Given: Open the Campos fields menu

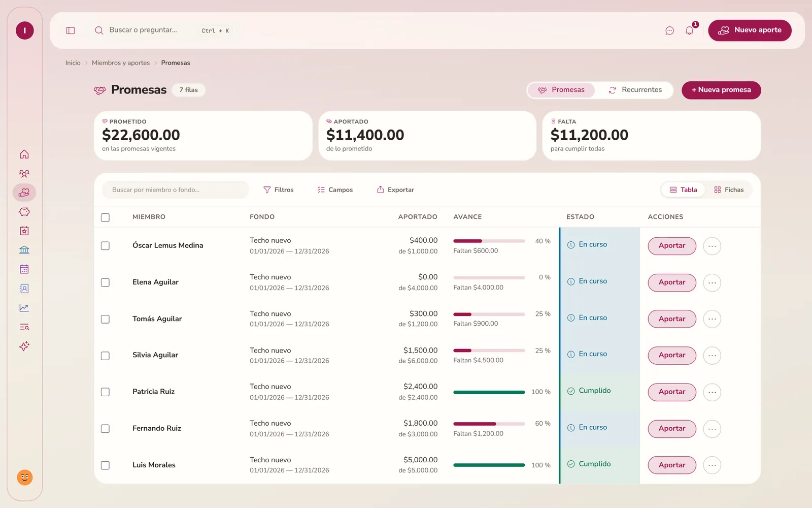Looking at the screenshot, I should 335,190.
